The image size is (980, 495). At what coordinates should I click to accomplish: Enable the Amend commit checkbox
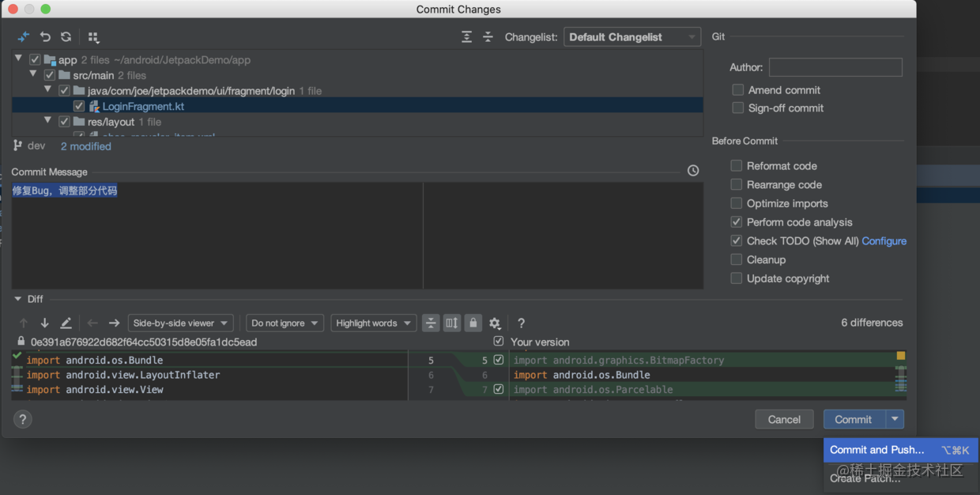coord(737,90)
